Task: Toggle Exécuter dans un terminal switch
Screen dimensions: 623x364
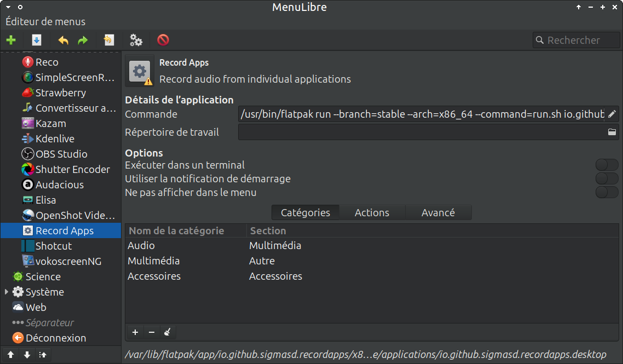Action: click(x=607, y=165)
